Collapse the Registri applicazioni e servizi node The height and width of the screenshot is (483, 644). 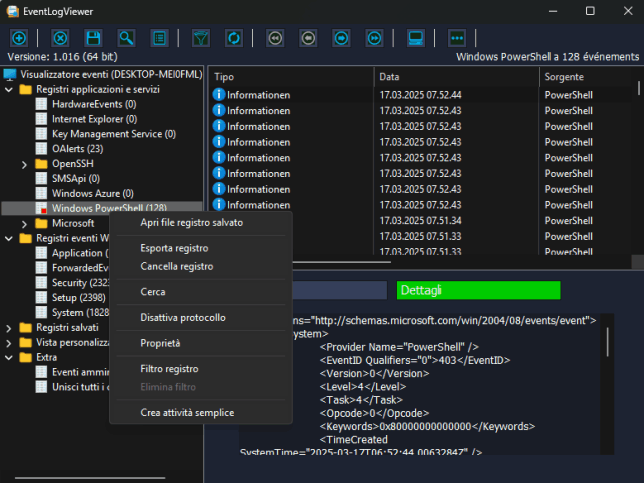coord(10,89)
